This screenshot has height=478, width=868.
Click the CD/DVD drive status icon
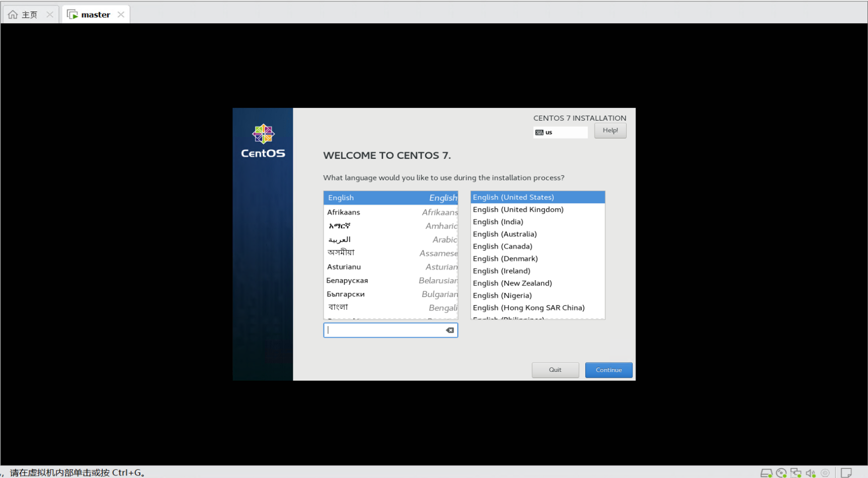point(781,473)
